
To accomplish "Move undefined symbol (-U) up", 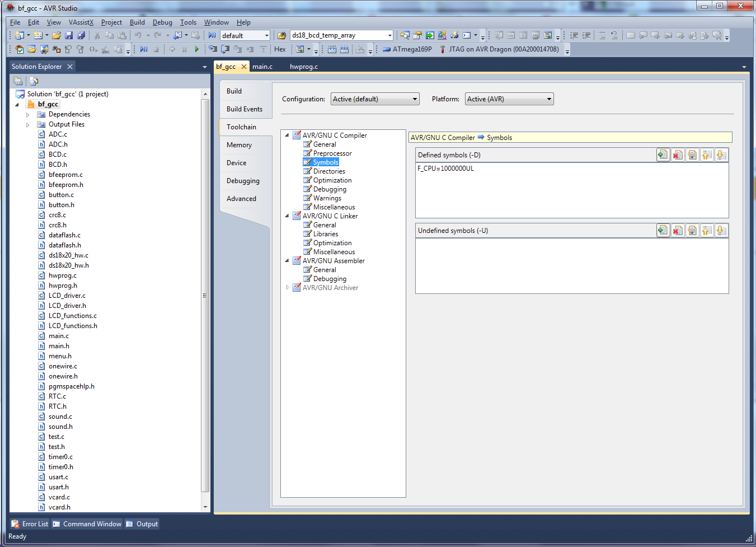I will (707, 231).
